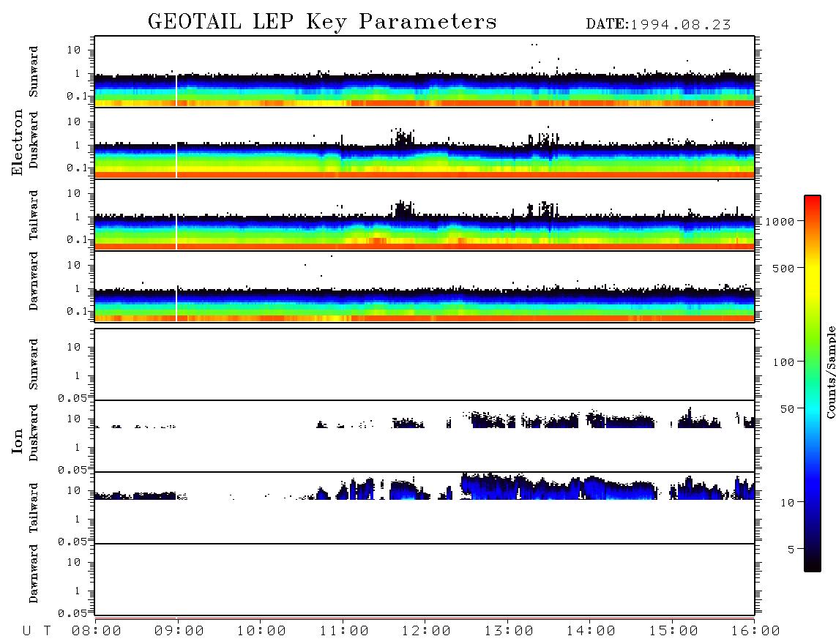Image resolution: width=836 pixels, height=644 pixels.
Task: Select the Electron Tailward spectrogram panel
Action: click(425, 215)
